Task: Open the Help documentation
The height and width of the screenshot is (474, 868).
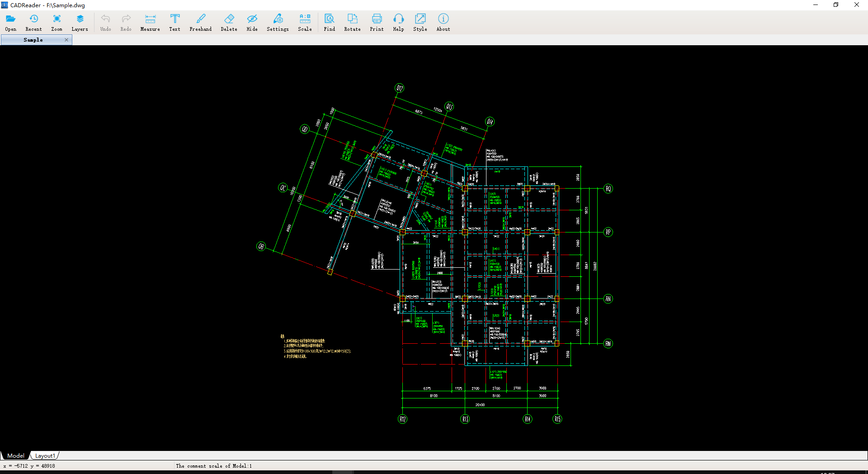Action: (398, 22)
